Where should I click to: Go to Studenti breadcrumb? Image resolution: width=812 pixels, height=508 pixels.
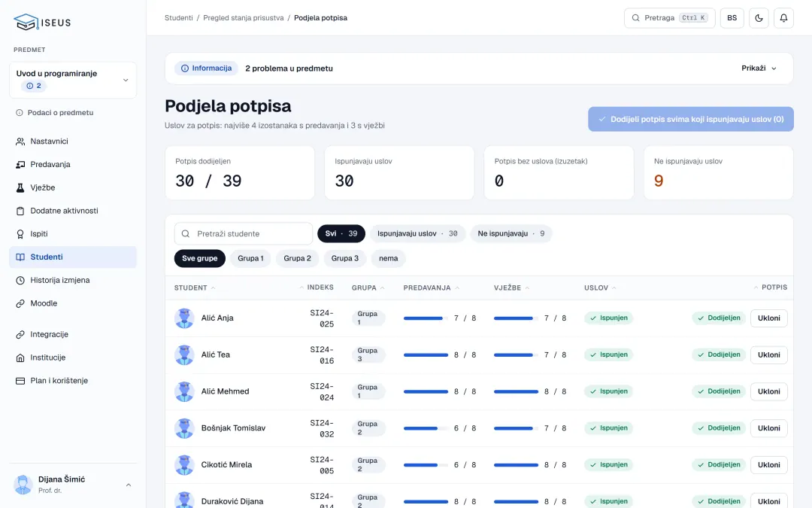(179, 17)
